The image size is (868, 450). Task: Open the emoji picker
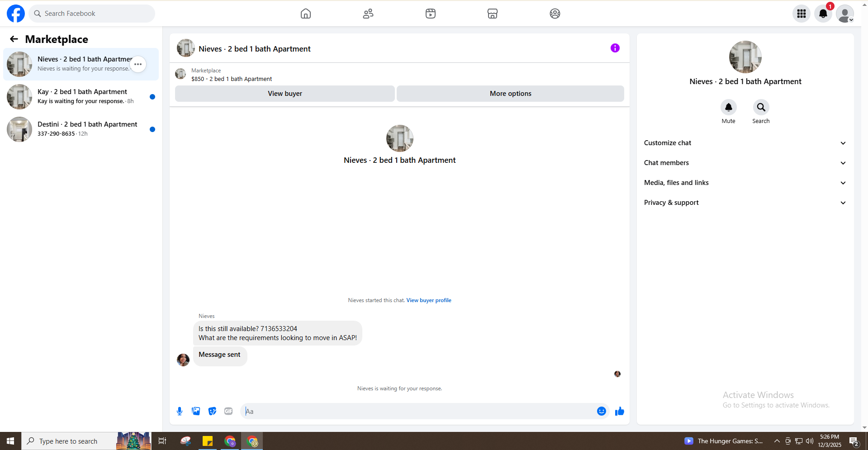pyautogui.click(x=602, y=411)
